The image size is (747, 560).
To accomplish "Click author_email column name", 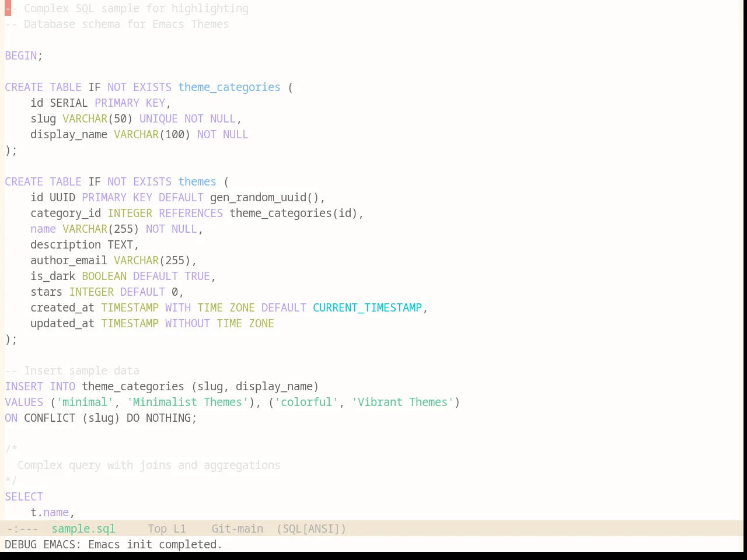I will tap(69, 260).
